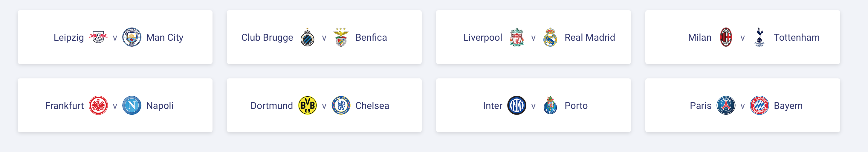Click the Inter Milan crest
868x152 pixels.
point(516,106)
